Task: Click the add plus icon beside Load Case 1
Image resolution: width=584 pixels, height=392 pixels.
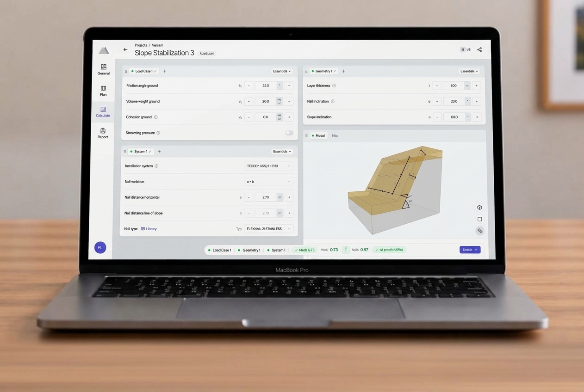Action: click(164, 71)
